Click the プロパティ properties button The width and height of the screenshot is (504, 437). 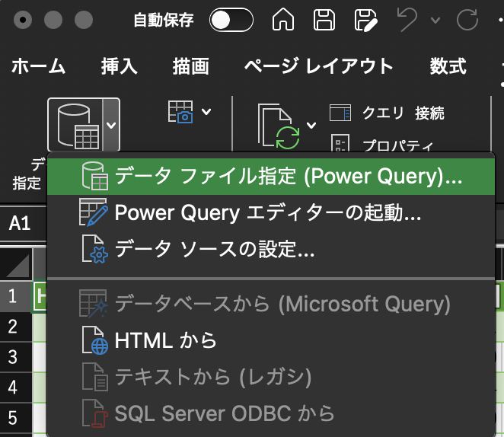[x=382, y=145]
